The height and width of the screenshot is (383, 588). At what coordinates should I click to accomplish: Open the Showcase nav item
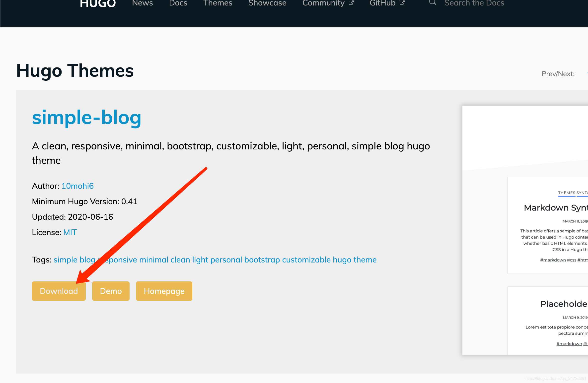click(267, 3)
